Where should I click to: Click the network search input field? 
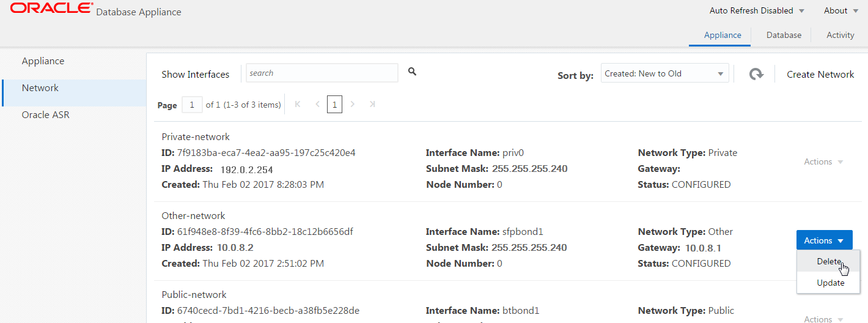click(322, 73)
